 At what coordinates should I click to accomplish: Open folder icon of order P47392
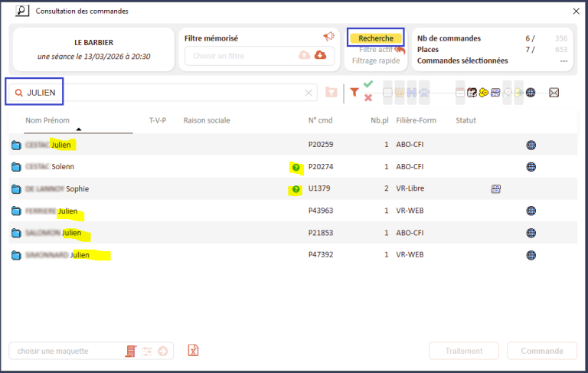click(16, 255)
